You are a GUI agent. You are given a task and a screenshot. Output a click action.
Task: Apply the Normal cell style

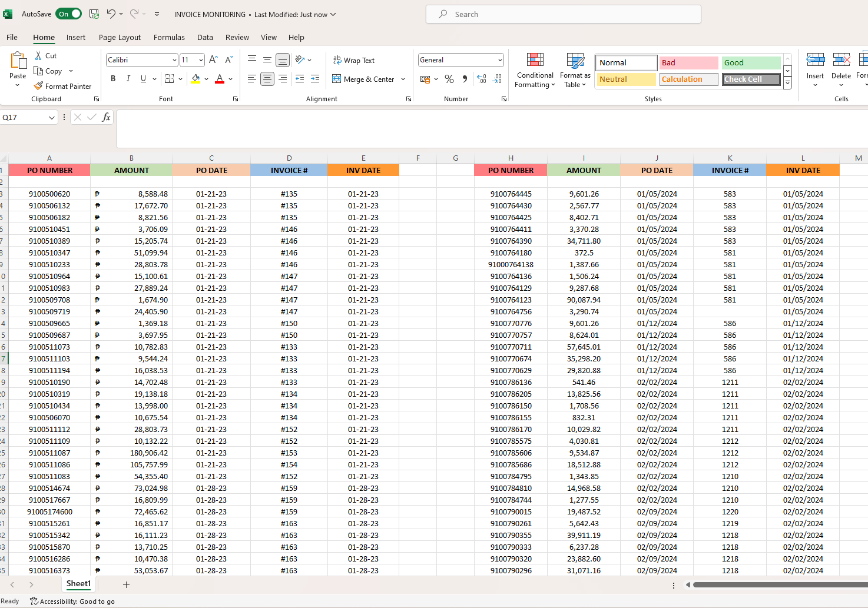pyautogui.click(x=626, y=62)
